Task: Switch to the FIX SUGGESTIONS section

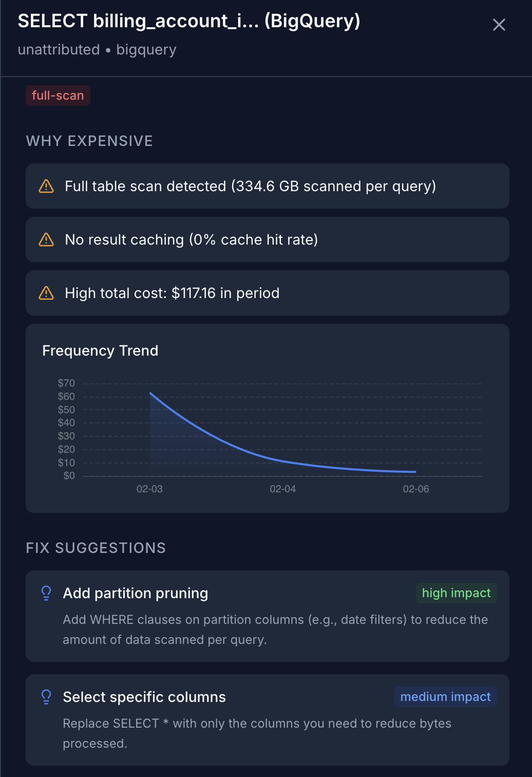Action: 96,548
